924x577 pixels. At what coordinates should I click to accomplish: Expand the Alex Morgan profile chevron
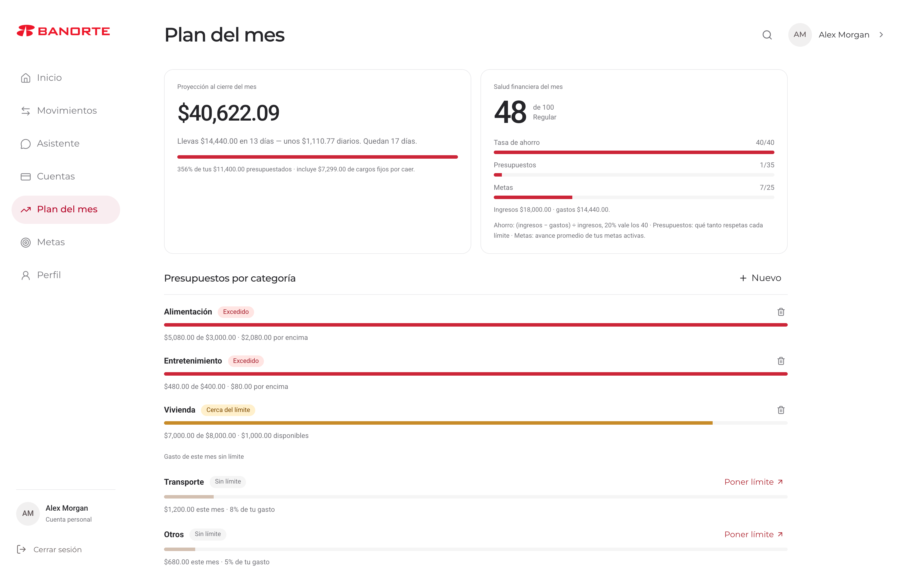[x=881, y=35]
